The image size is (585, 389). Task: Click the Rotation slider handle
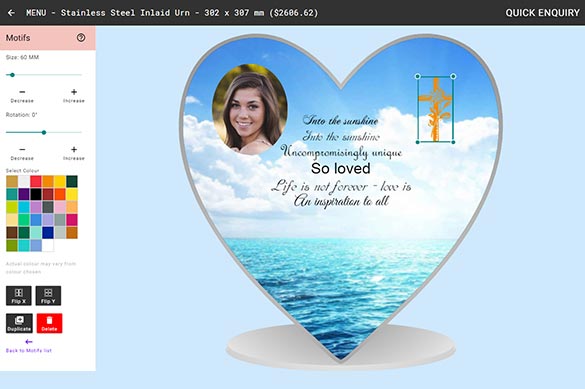pos(44,132)
